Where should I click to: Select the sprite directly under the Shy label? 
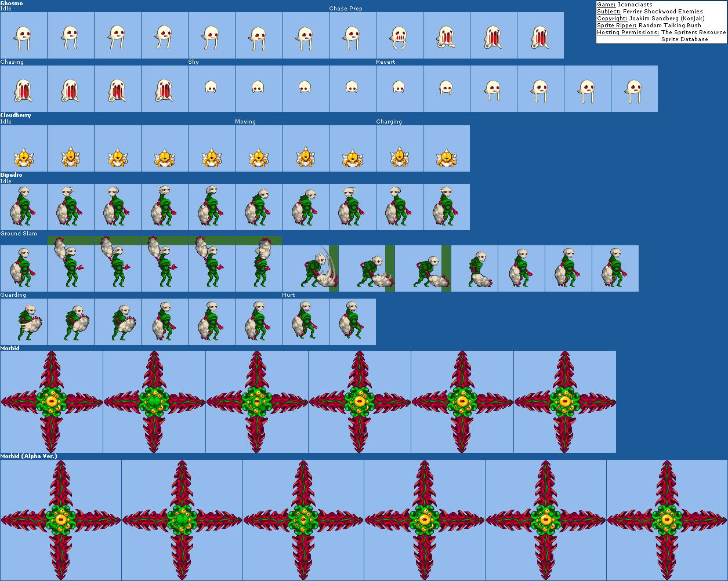(211, 89)
